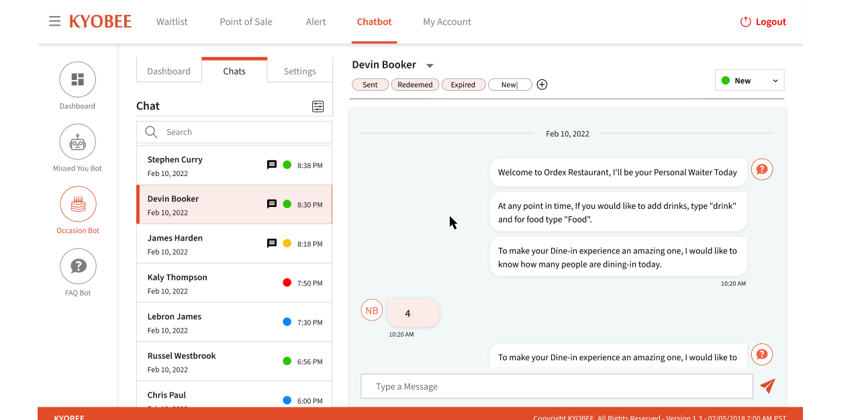Send the message with paper plane icon
This screenshot has width=868, height=420.
point(767,386)
